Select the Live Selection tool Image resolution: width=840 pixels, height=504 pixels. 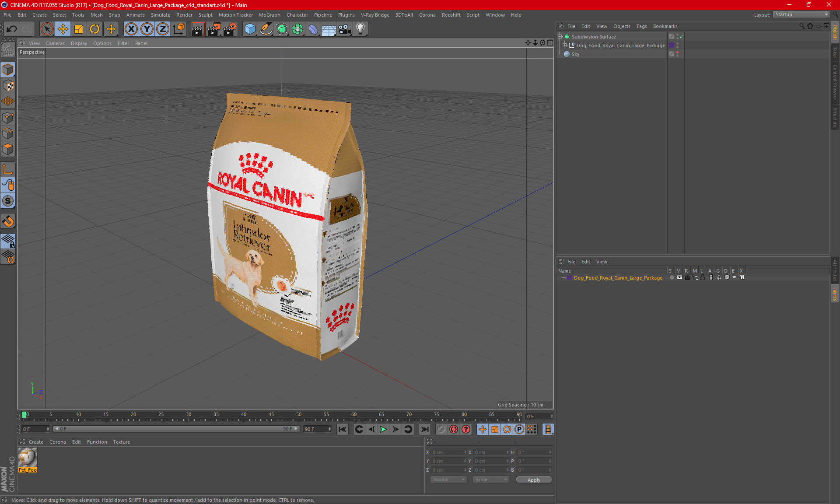(47, 29)
